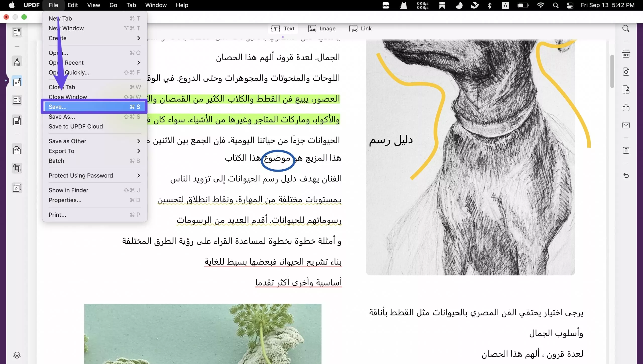Image resolution: width=643 pixels, height=364 pixels.
Task: Send the PDF using the email icon
Action: (626, 125)
